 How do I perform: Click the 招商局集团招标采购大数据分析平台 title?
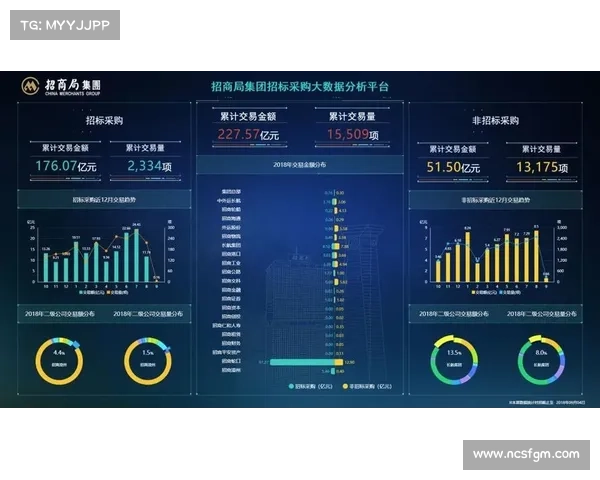click(300, 87)
